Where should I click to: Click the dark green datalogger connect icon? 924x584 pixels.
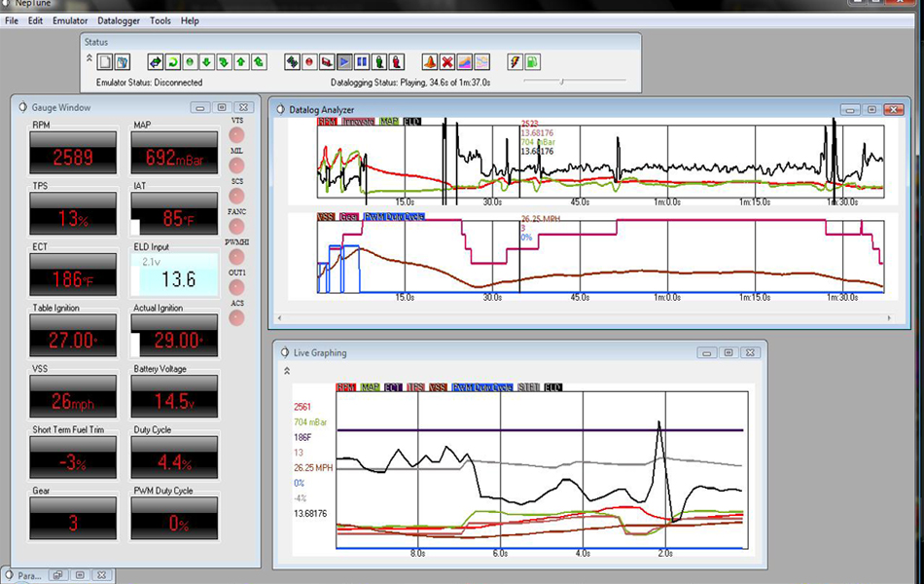point(293,62)
